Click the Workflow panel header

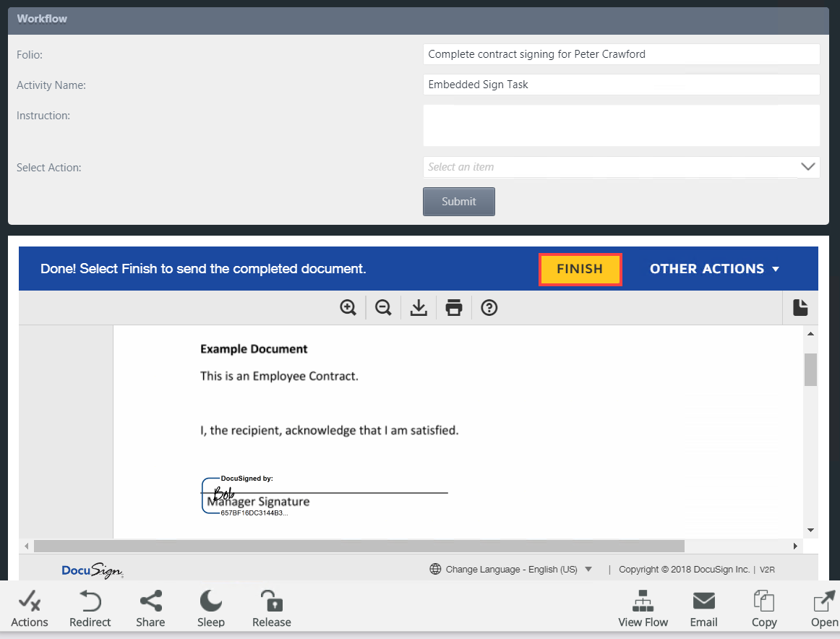(x=419, y=20)
